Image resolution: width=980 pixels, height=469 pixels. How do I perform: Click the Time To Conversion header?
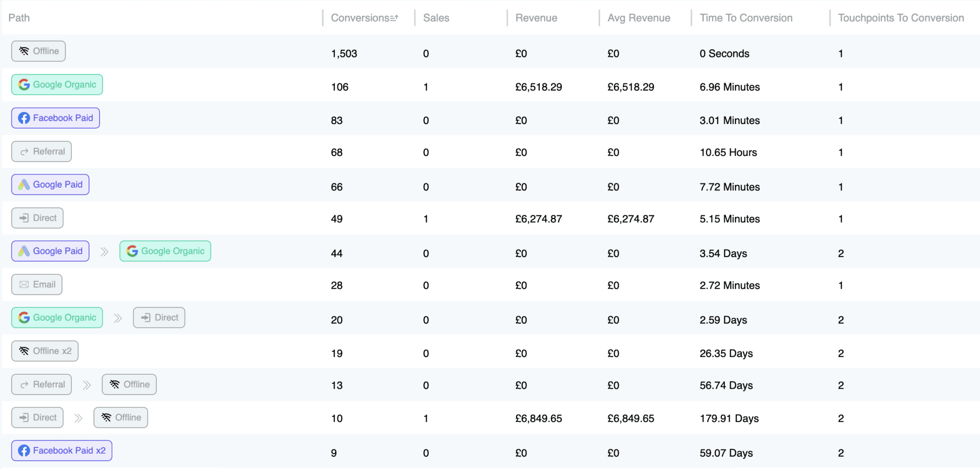pyautogui.click(x=746, y=18)
